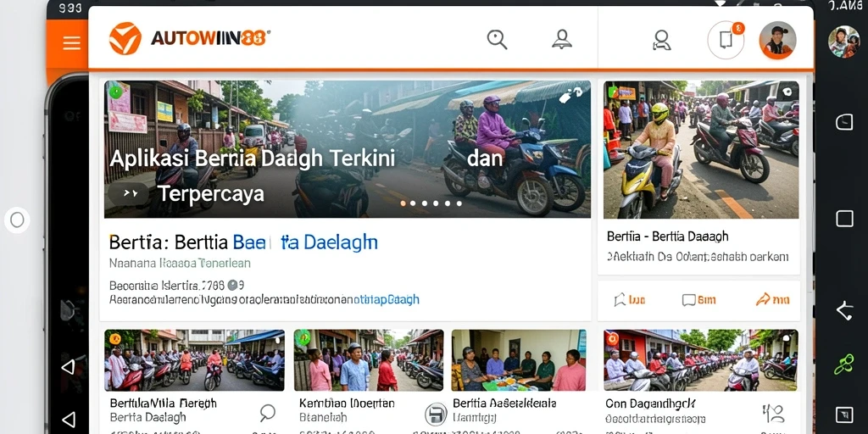
Task: Click the icon at the hero banner's top-right corner
Action: 570,96
